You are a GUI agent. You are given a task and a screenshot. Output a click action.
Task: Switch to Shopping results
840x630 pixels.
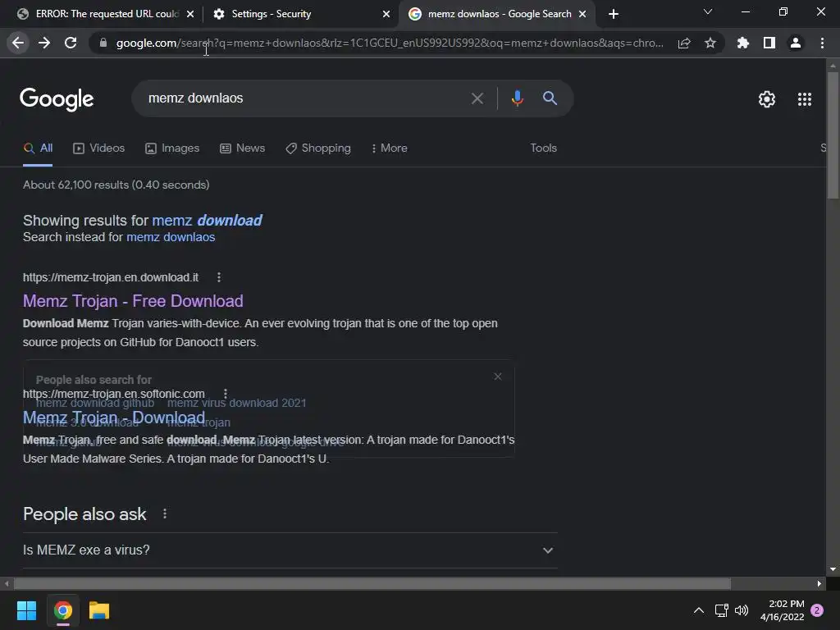click(x=317, y=148)
